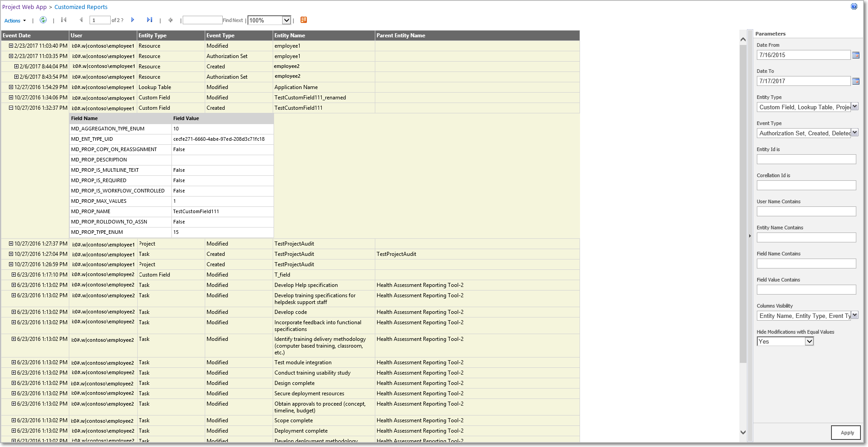Click the TestCustomField111_renamed entity name
This screenshot has height=447, width=868.
pyautogui.click(x=310, y=98)
